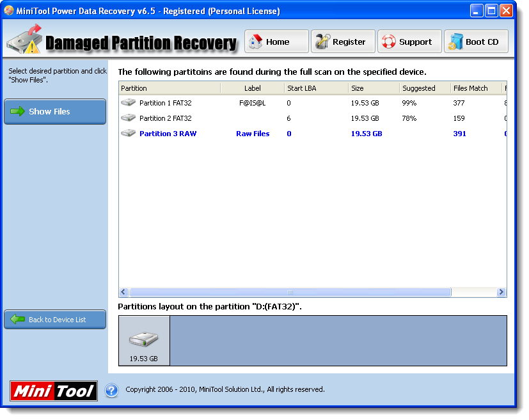Screen dimensions: 529x420
Task: Click the app icon in the title bar
Action: [x=9, y=10]
